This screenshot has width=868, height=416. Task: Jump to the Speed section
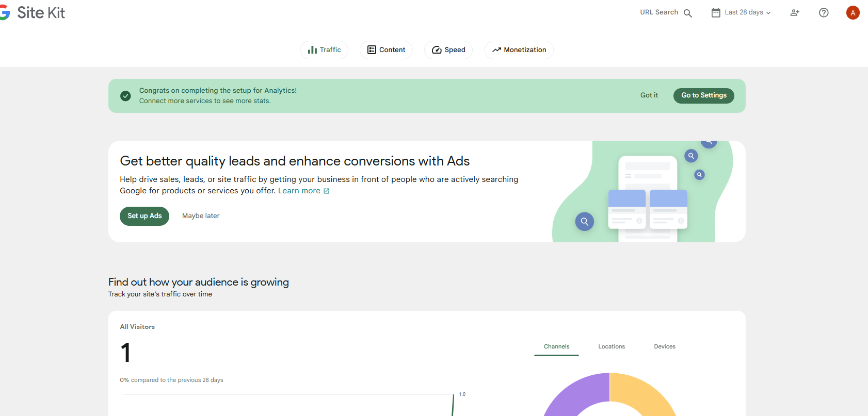448,50
